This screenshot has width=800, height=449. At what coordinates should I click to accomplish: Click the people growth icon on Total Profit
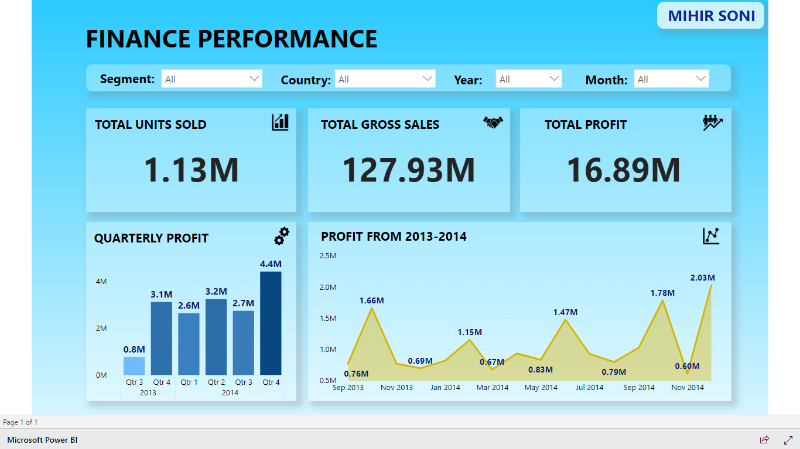(712, 122)
